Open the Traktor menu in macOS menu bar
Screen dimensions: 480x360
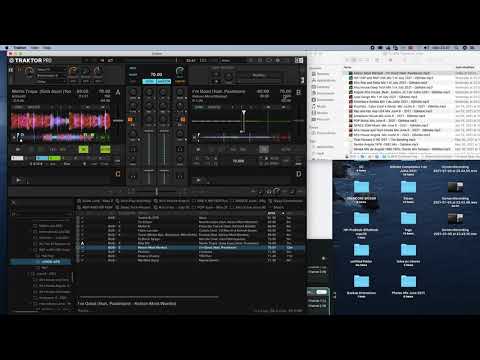20,48
